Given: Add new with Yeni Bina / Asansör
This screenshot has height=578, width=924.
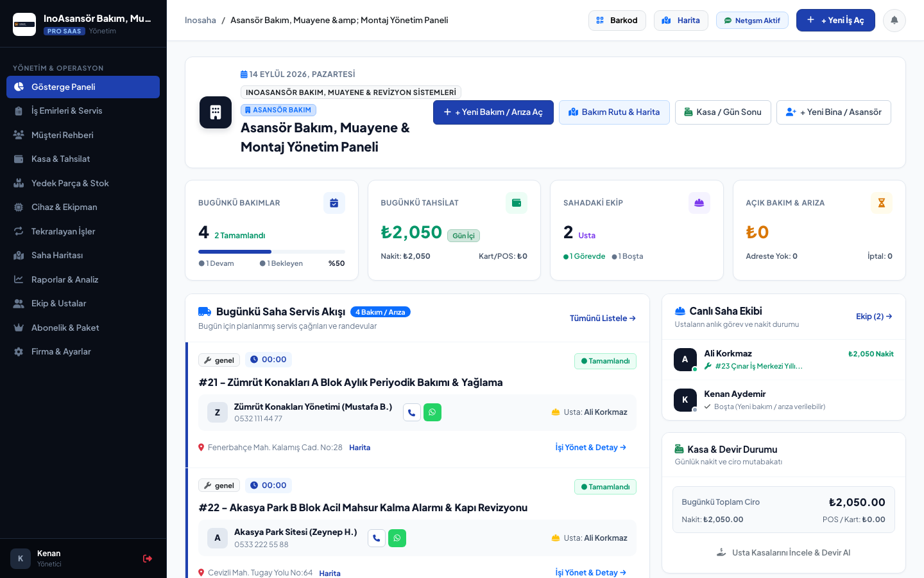Looking at the screenshot, I should coord(834,112).
